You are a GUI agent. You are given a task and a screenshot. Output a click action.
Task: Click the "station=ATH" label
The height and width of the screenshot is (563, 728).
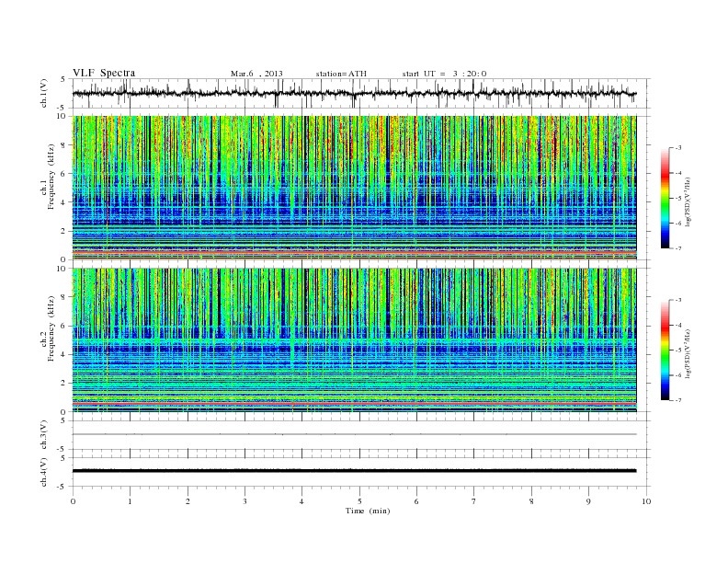[x=341, y=74]
